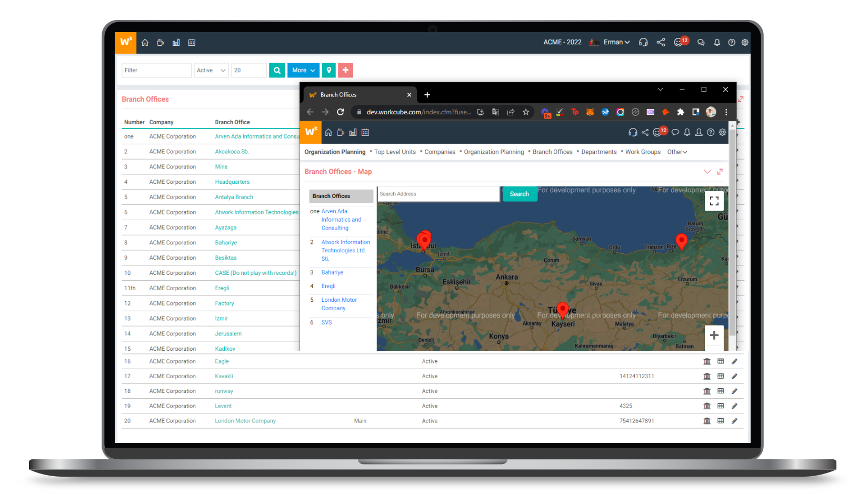The image size is (868, 503).
Task: Click home icon in the front browser app header
Action: (328, 132)
